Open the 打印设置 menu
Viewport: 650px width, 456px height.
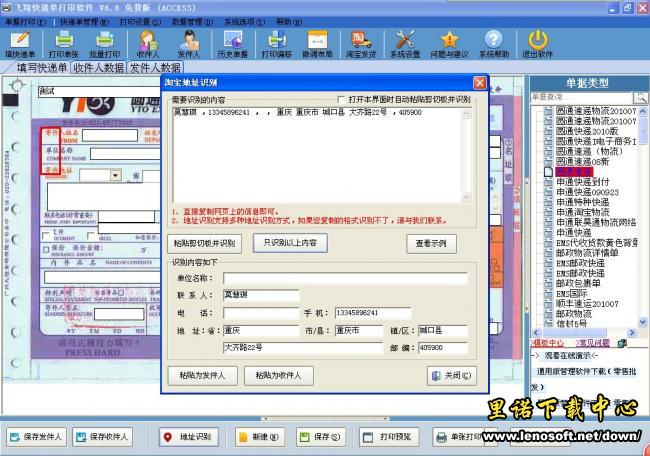point(140,22)
